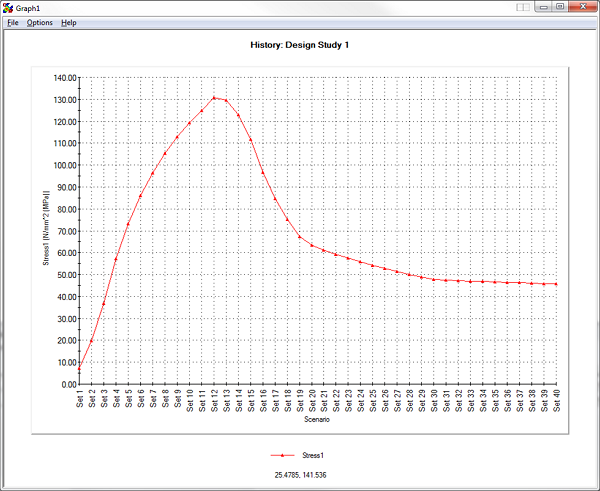
Task: Click the chart title History: Design Study 1
Action: coord(299,45)
